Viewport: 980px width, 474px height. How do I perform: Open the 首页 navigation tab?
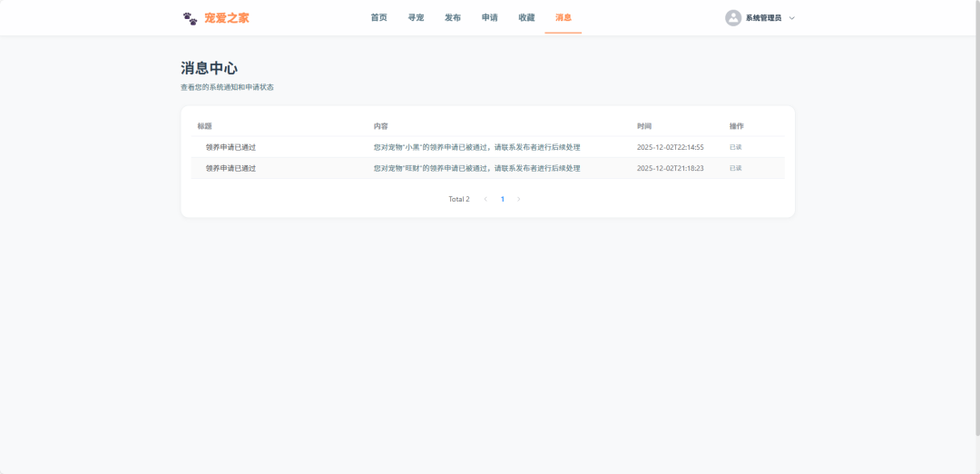click(378, 17)
